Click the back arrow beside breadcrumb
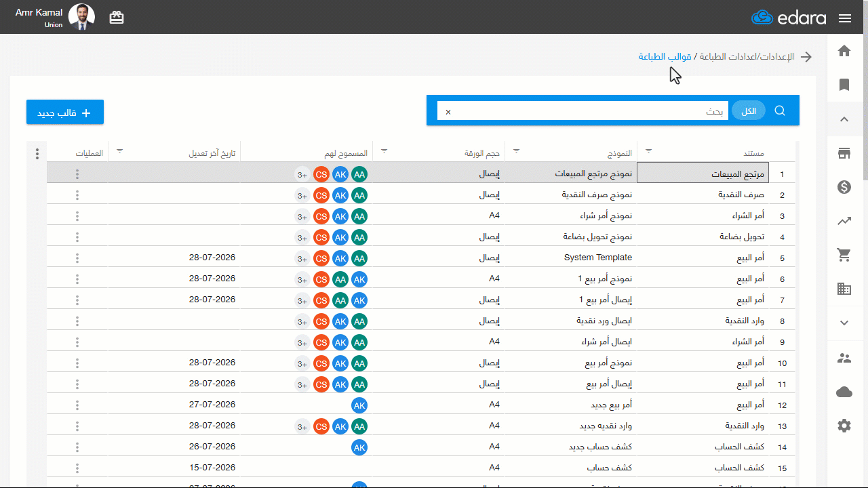The width and height of the screenshot is (868, 488). (806, 57)
